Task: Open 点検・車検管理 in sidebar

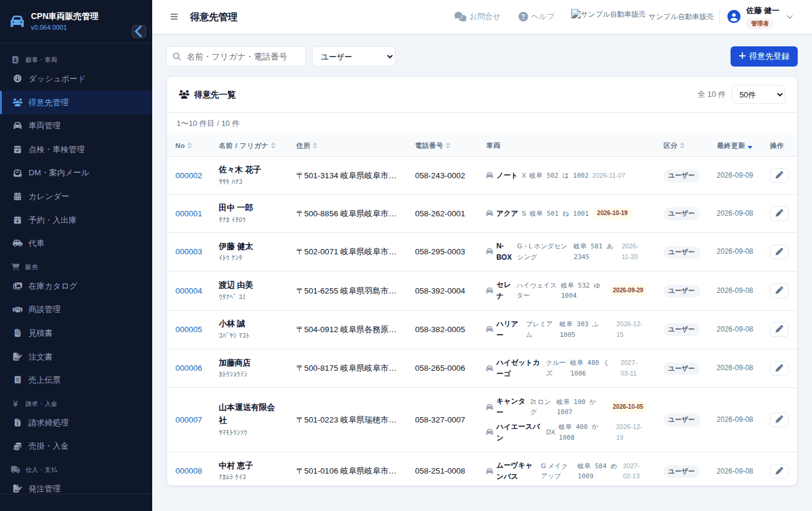Action: [x=76, y=149]
